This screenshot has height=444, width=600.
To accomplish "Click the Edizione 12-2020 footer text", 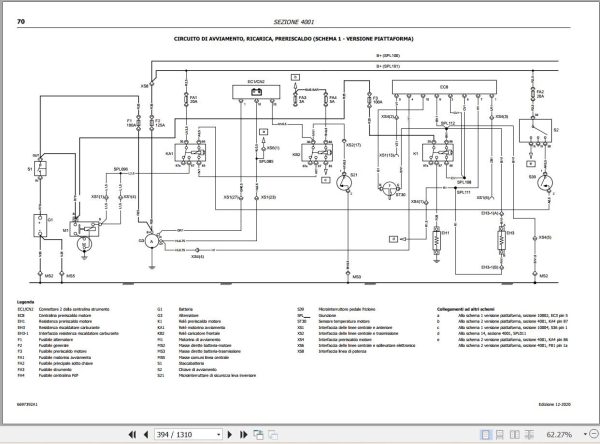I will (554, 404).
